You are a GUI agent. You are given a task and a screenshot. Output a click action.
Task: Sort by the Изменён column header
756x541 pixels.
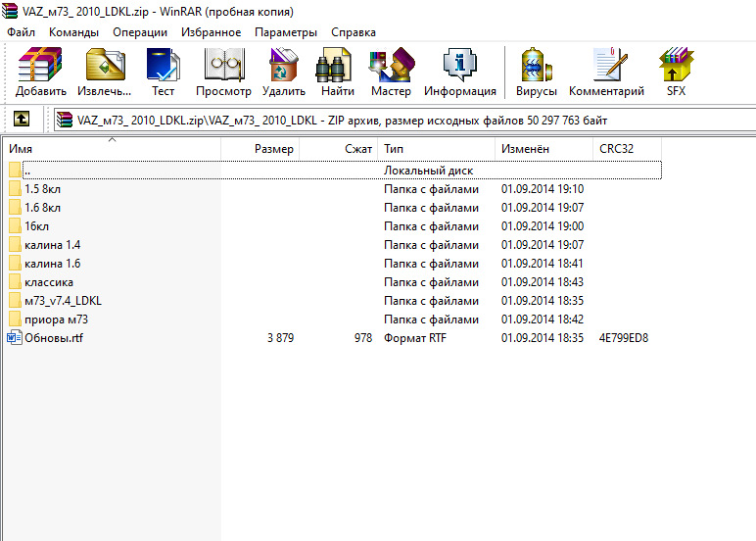click(x=543, y=149)
